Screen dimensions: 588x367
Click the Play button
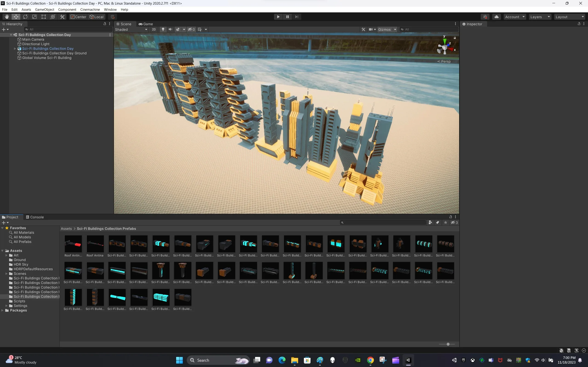pyautogui.click(x=278, y=17)
